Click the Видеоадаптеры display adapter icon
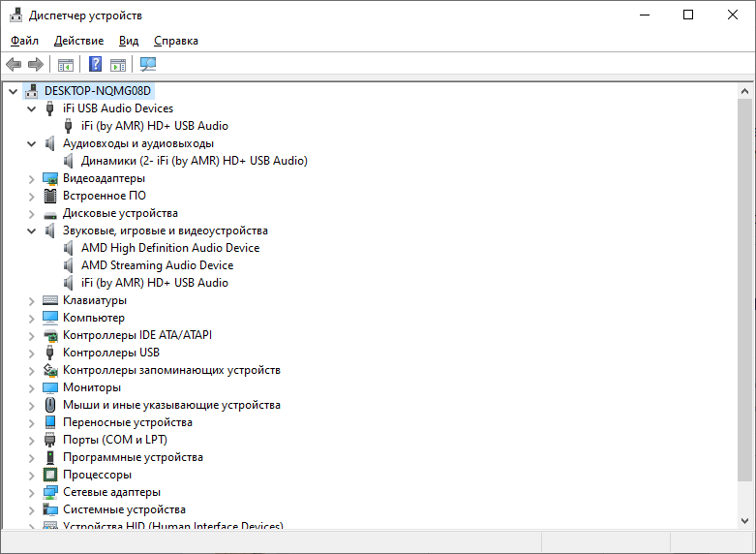This screenshot has height=554, width=756. (x=50, y=178)
